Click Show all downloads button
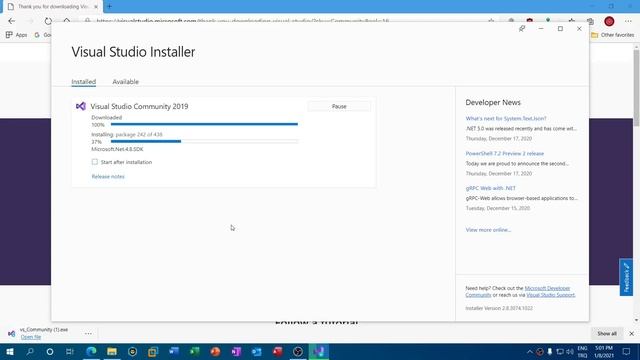 point(607,333)
